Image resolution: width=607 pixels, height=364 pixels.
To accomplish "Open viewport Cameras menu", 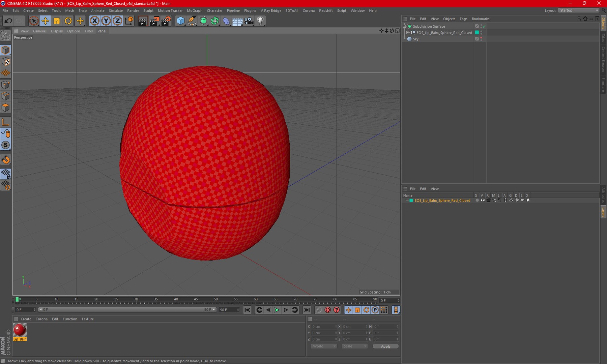I will coord(40,31).
